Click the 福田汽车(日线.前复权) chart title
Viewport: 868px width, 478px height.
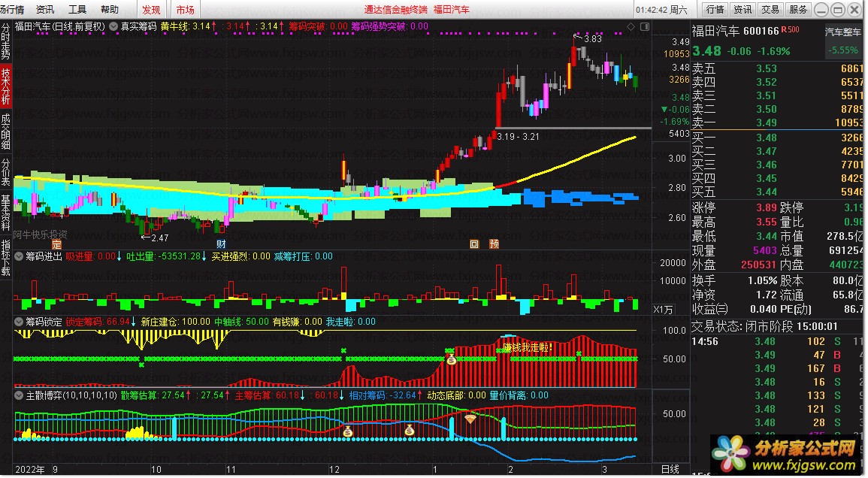pos(60,26)
